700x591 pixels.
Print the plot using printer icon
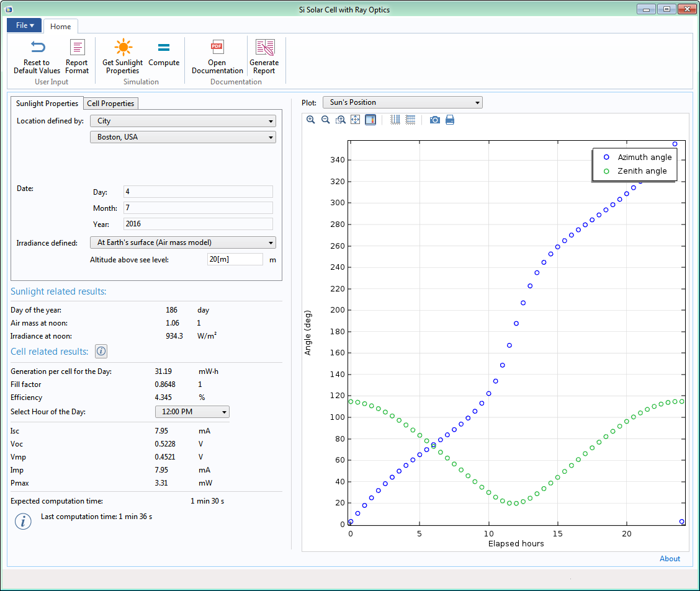coord(450,120)
